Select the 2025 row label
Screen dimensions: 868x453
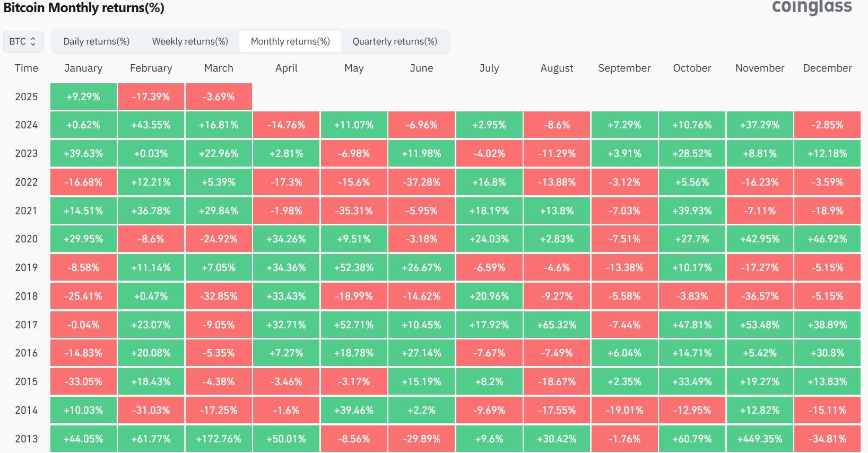click(26, 97)
